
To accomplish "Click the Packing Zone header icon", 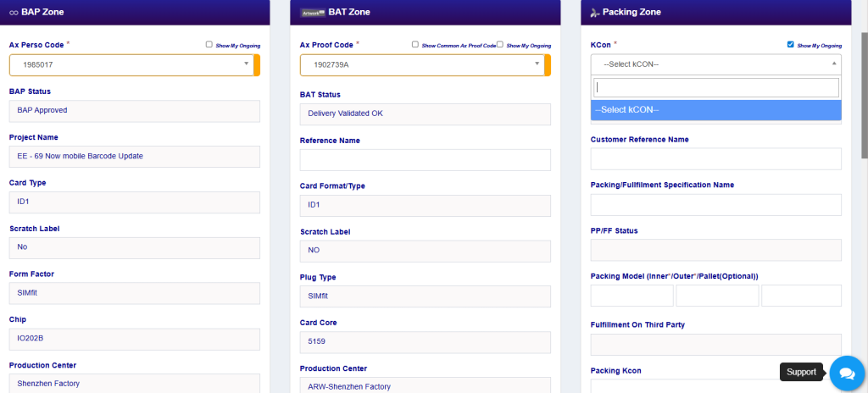I will 595,12.
